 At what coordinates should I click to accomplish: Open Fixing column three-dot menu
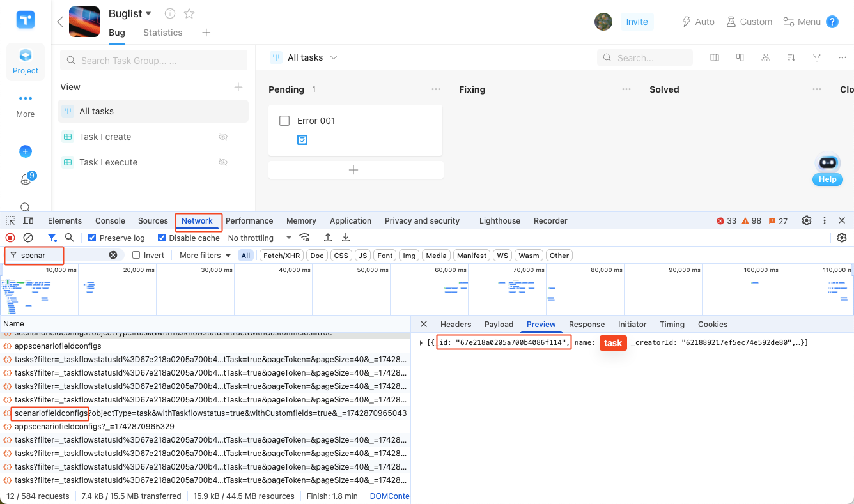[626, 89]
